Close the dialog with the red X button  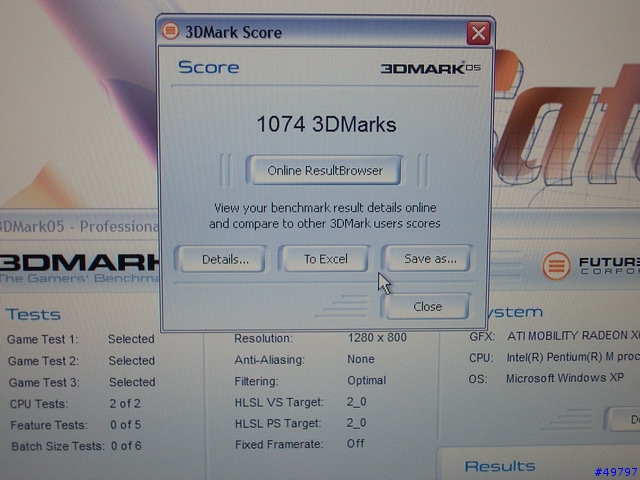(478, 33)
